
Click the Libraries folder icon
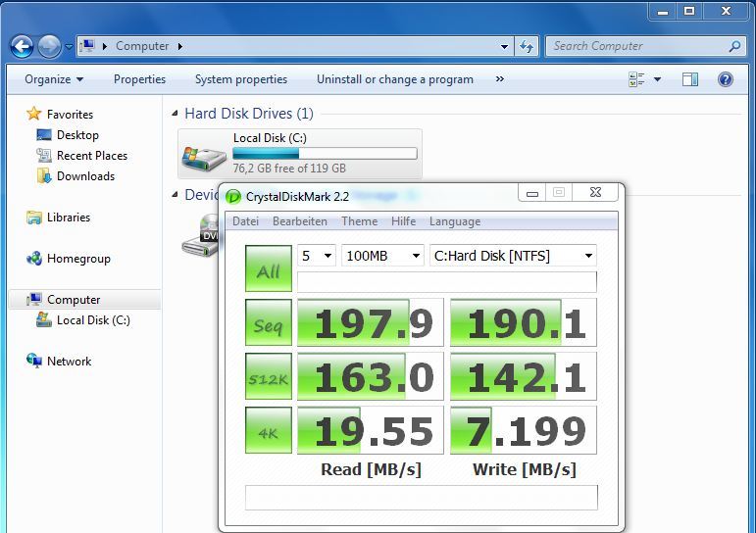click(x=34, y=218)
